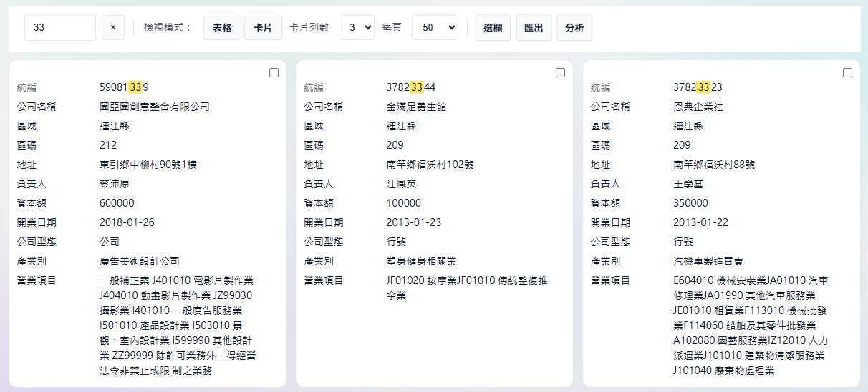
Task: Click the owner name 王學基
Action: click(x=688, y=184)
